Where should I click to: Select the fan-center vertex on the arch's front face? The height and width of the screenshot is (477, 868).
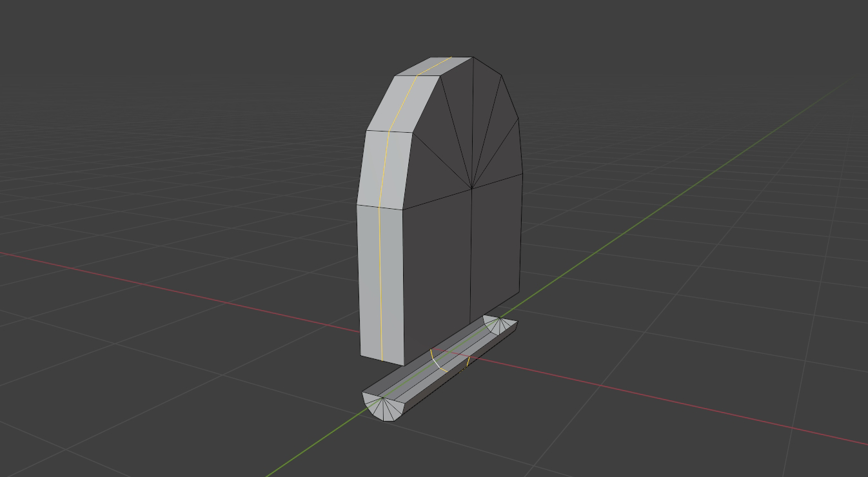pyautogui.click(x=472, y=188)
